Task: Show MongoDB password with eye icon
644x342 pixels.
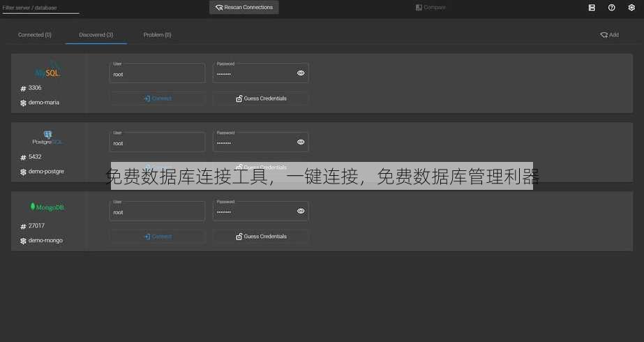Action: click(301, 211)
